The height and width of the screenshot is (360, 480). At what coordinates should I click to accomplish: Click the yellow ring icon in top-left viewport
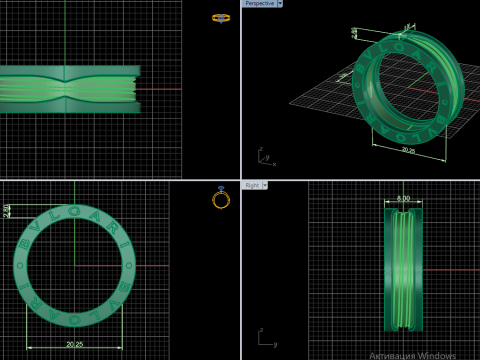(x=221, y=18)
